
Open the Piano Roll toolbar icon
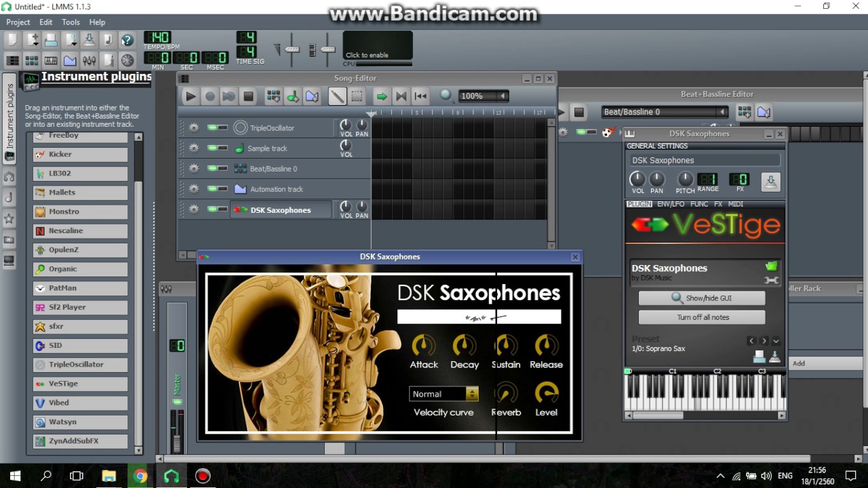click(x=51, y=60)
